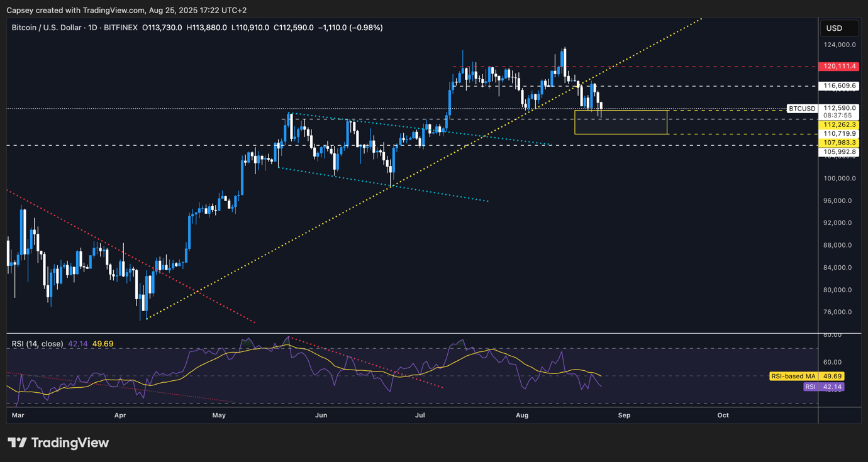The height and width of the screenshot is (462, 868).
Task: Open the USD currency selector
Action: (839, 28)
